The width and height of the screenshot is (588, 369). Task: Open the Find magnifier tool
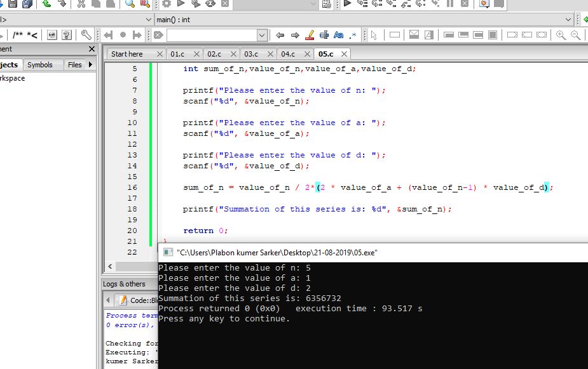130,4
